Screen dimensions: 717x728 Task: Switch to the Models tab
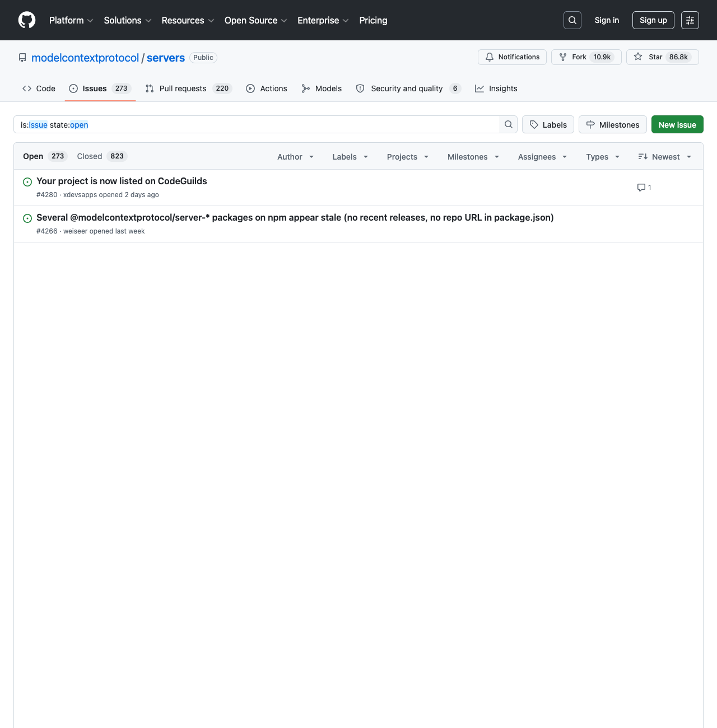pyautogui.click(x=322, y=88)
